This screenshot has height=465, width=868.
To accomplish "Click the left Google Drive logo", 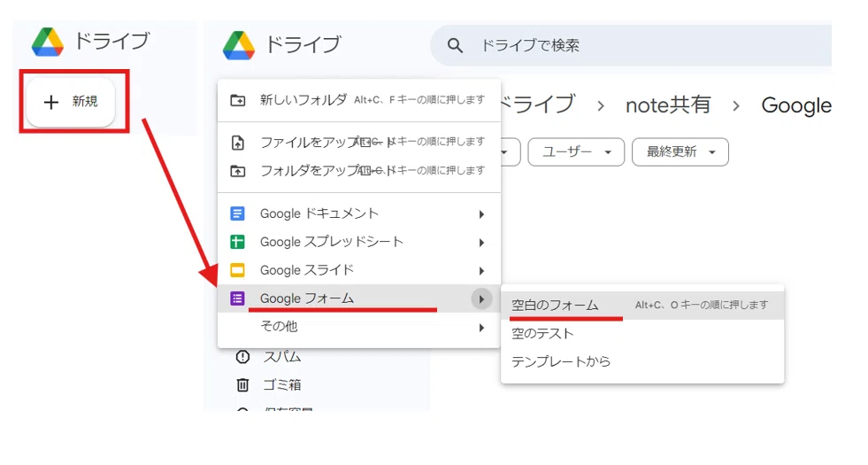I will coord(48,42).
